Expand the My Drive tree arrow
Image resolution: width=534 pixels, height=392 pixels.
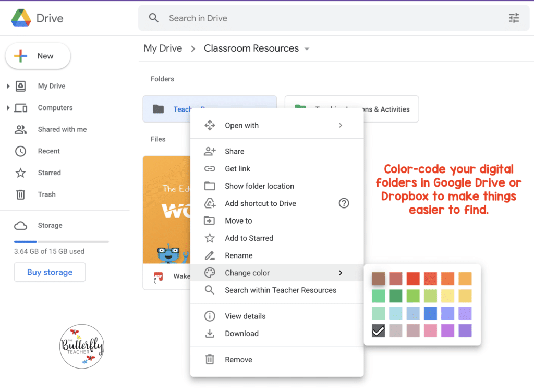click(8, 86)
